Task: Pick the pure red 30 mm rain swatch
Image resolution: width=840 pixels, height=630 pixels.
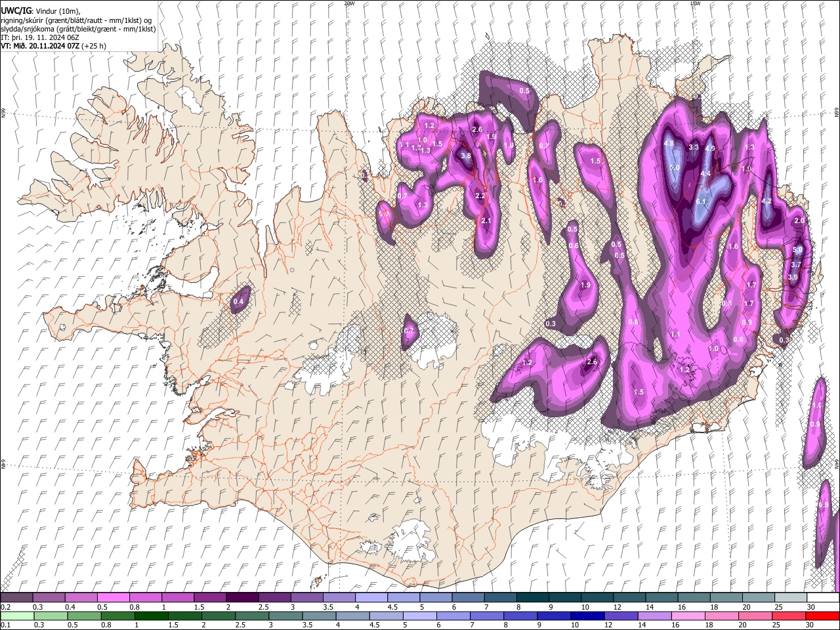Action: coord(822,616)
